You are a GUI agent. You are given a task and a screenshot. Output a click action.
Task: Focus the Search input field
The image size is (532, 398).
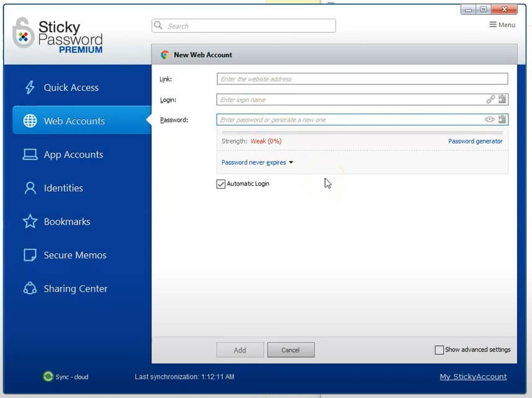pyautogui.click(x=243, y=26)
